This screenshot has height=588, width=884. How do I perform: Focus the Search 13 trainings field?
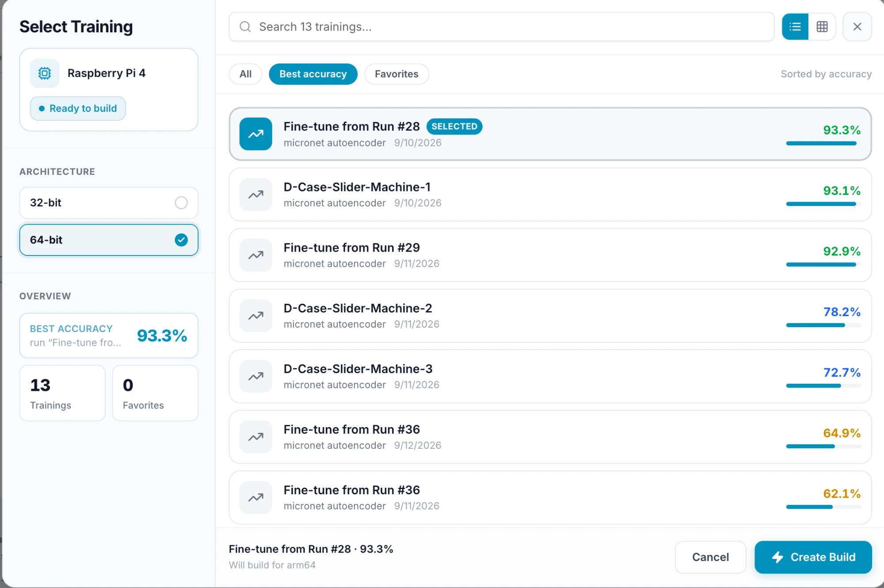[x=502, y=27]
